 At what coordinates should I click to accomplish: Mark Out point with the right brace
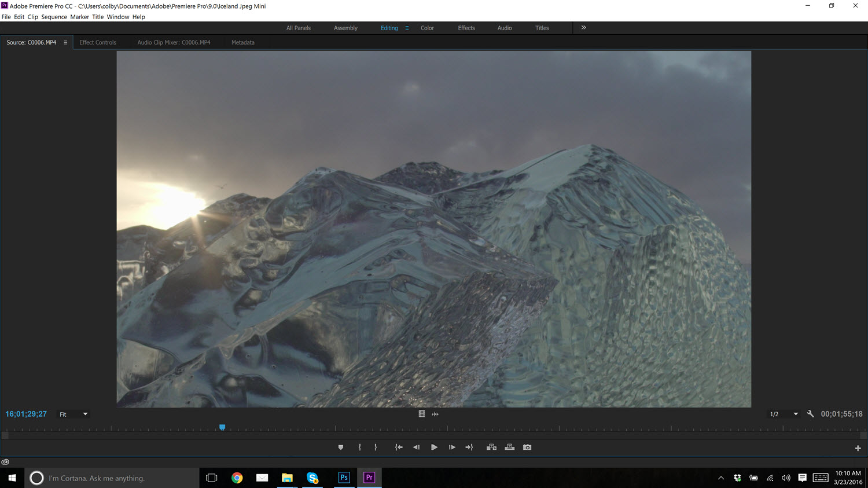tap(376, 447)
